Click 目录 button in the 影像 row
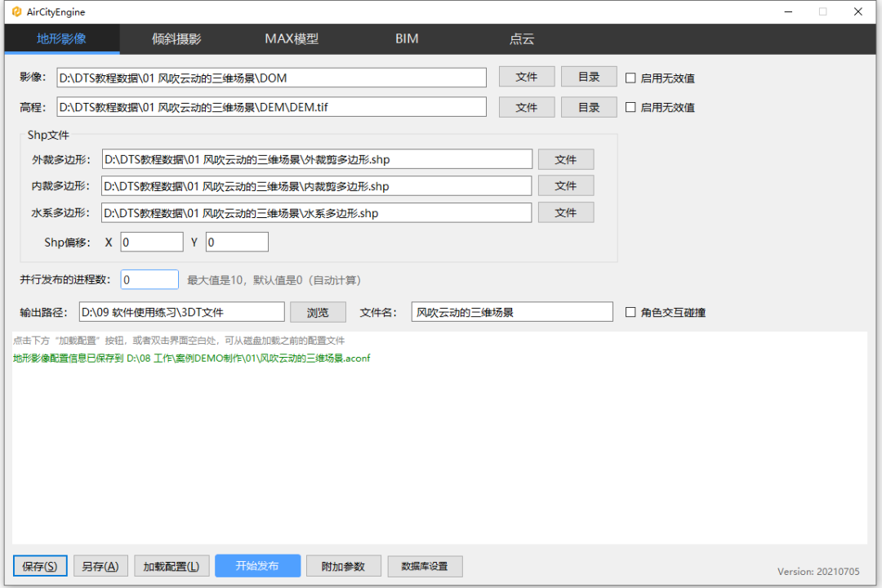 click(589, 77)
